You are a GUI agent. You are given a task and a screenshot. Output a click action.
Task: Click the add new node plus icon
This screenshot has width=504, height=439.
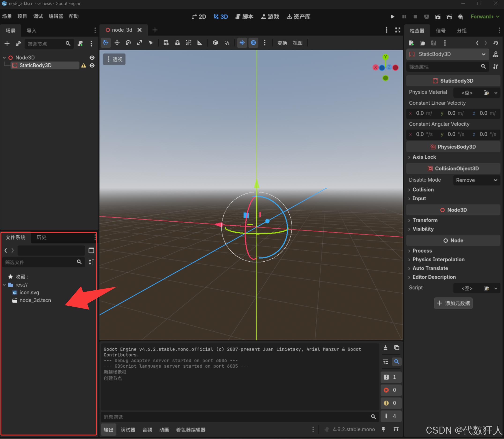[x=7, y=44]
